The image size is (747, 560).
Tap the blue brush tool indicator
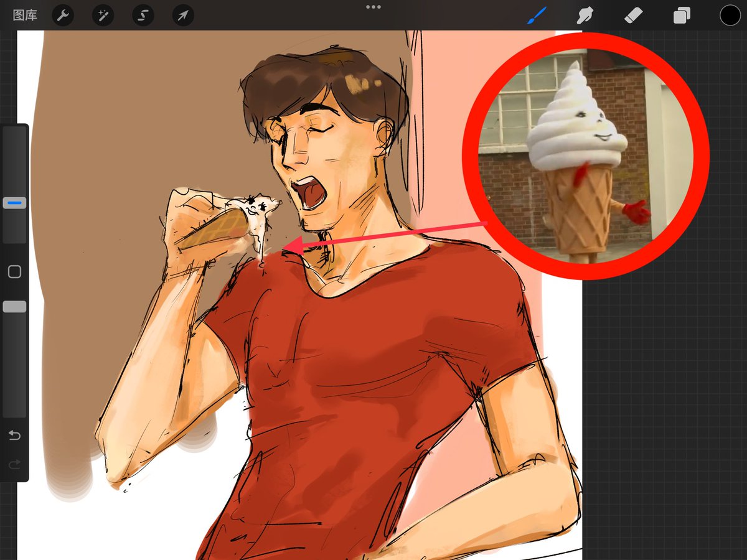[x=537, y=15]
